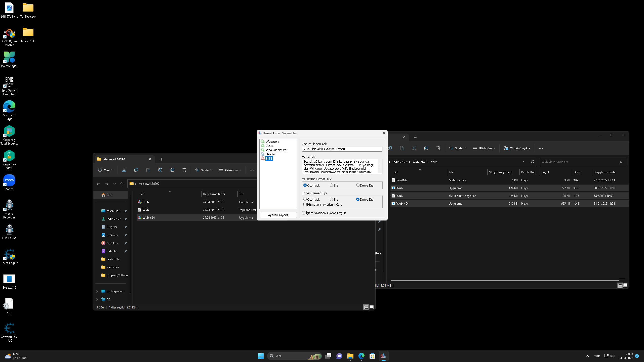Show hidden system tray icons
The width and height of the screenshot is (644, 362).
587,356
